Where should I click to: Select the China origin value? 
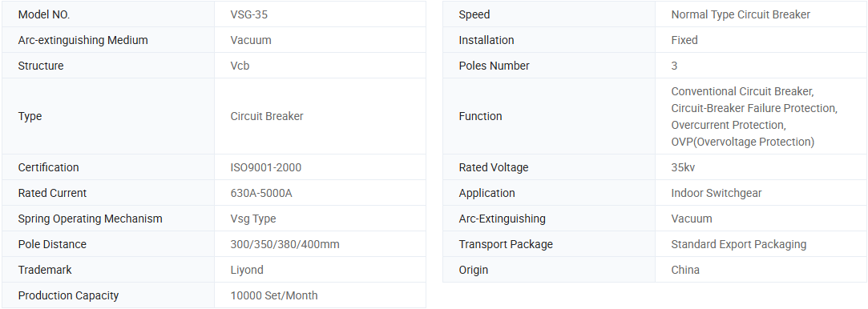pos(684,270)
